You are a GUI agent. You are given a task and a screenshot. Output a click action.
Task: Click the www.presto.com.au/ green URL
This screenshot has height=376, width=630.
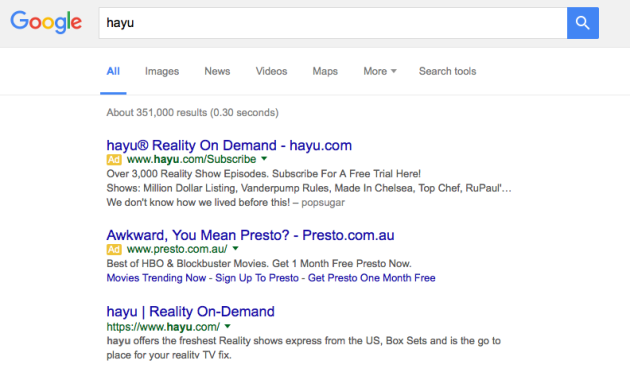(177, 249)
